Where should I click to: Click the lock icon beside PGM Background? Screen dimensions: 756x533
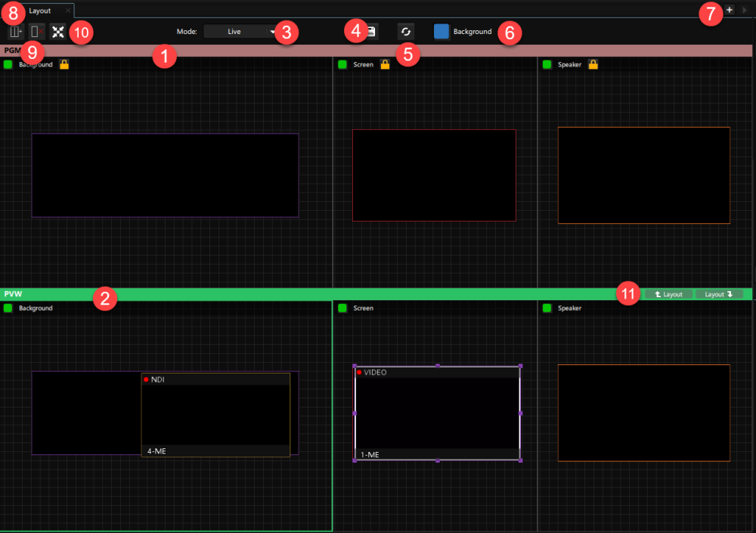tap(64, 64)
